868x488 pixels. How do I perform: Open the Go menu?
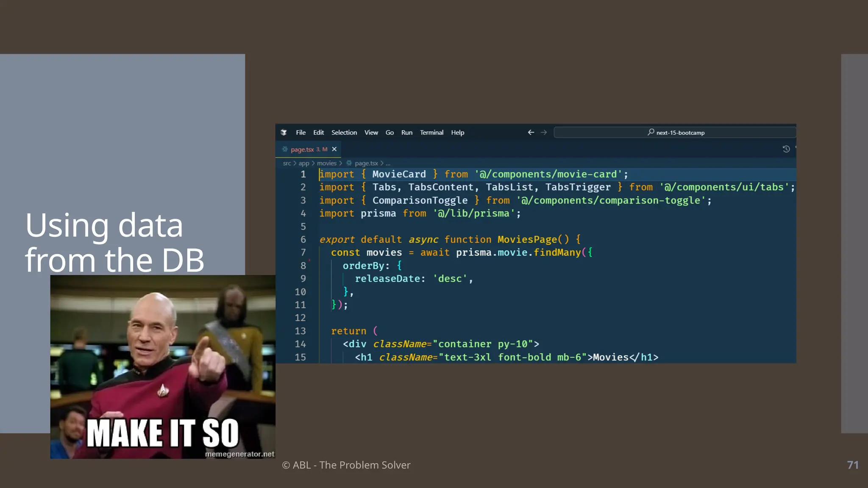pyautogui.click(x=389, y=133)
